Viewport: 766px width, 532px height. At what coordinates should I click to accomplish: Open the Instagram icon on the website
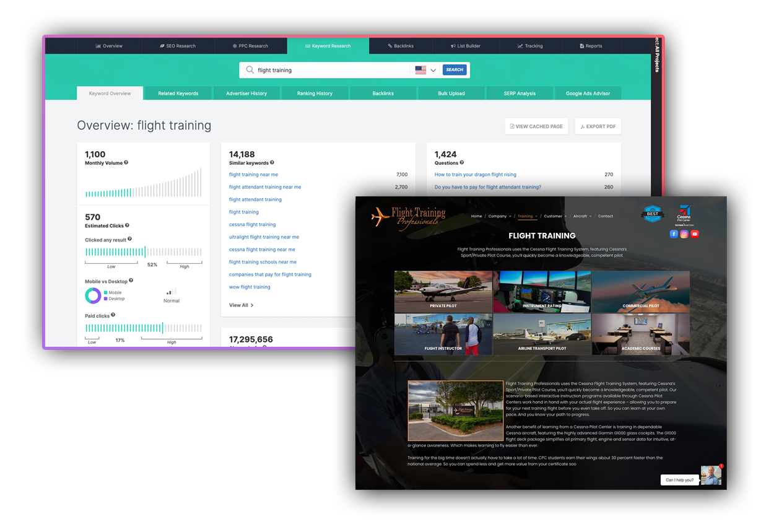684,233
